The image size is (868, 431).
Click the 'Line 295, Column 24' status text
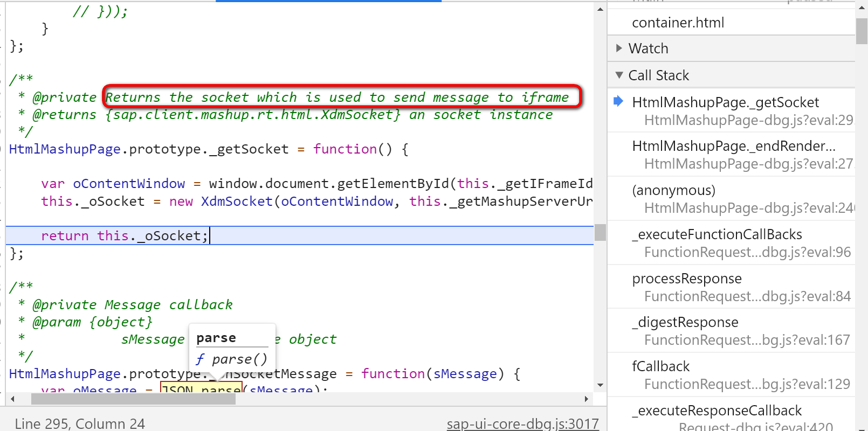pos(80,424)
